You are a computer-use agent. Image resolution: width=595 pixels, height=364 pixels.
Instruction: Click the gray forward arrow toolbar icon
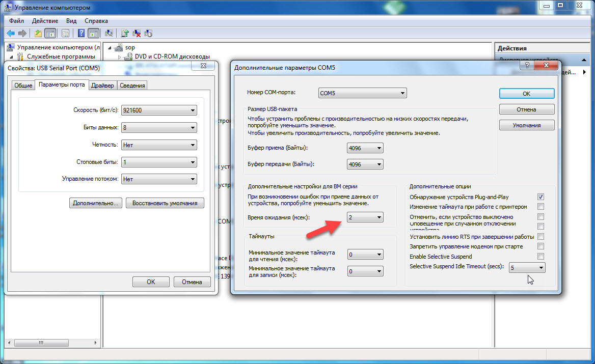point(22,34)
